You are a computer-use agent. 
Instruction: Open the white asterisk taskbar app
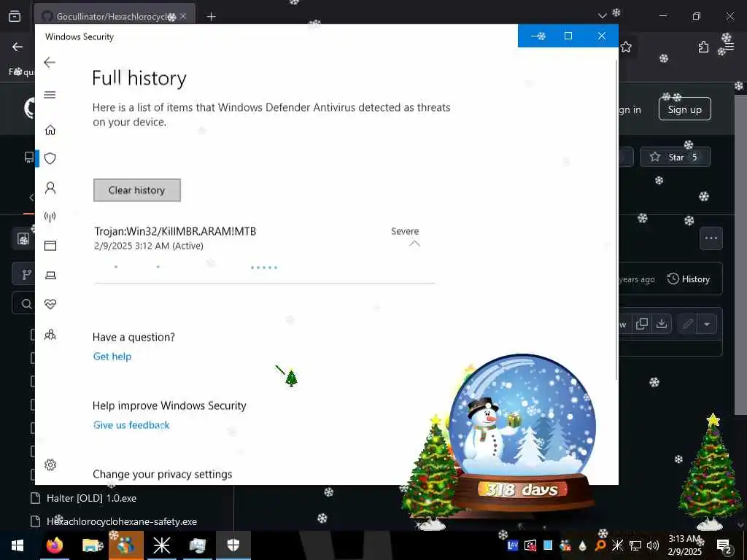pos(161,545)
